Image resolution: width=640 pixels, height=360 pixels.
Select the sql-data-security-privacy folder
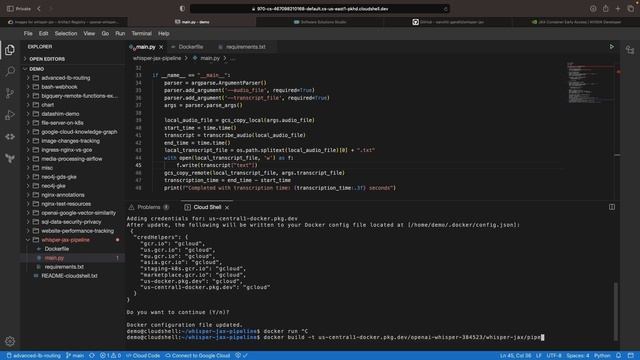click(x=71, y=222)
